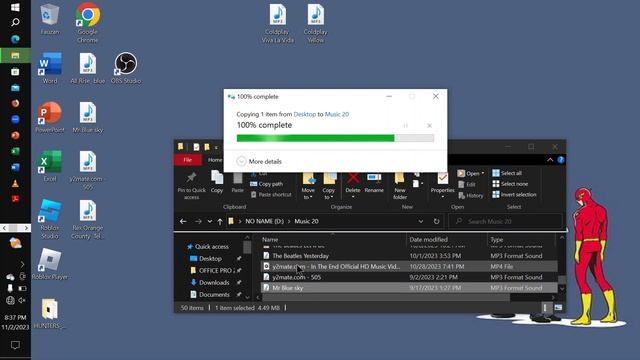Click the Delete ribbon button

tap(353, 184)
